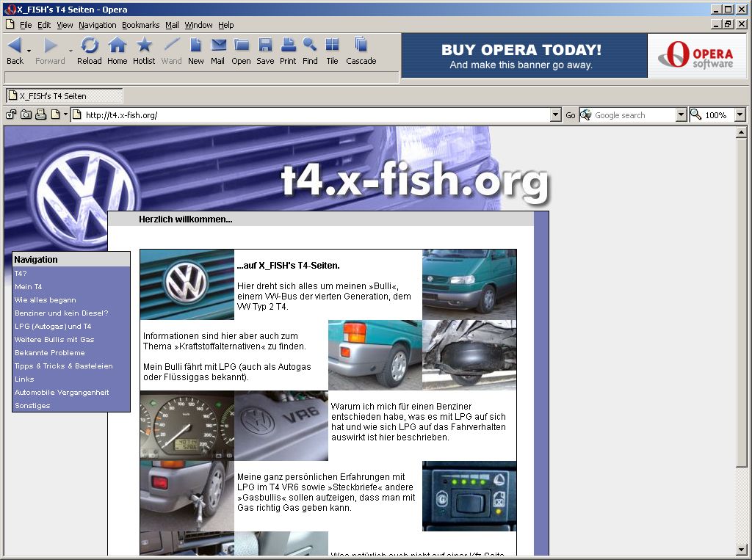Viewport: 752px width, 560px height.
Task: Toggle image loading with the camera icon
Action: pos(26,114)
